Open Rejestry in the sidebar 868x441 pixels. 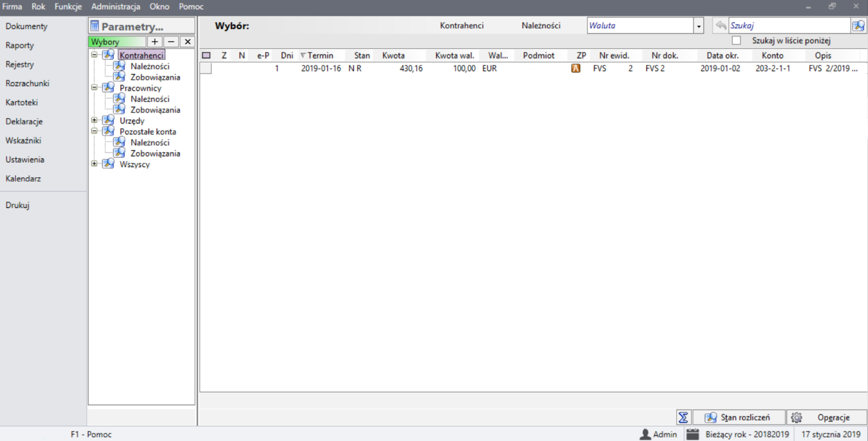tap(19, 64)
